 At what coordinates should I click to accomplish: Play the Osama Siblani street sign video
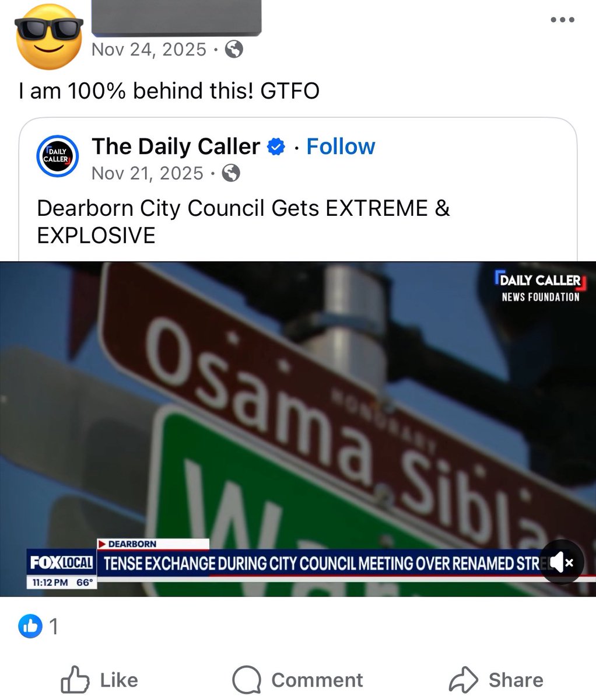pos(298,429)
